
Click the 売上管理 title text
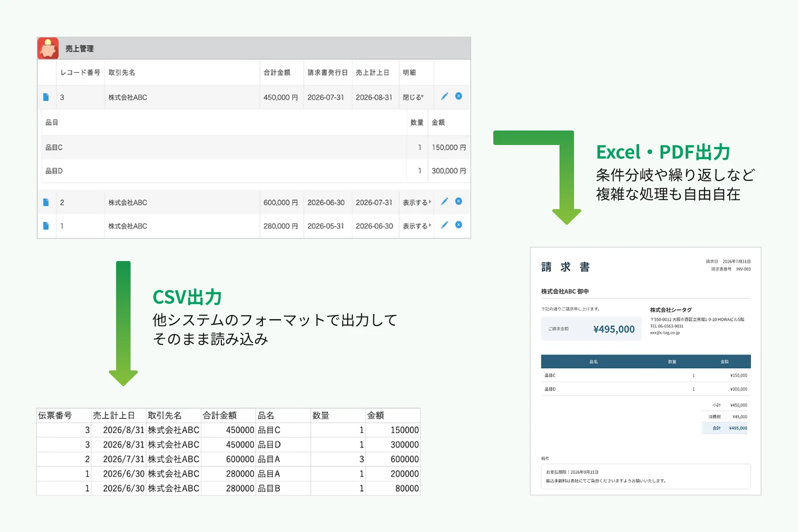click(79, 48)
